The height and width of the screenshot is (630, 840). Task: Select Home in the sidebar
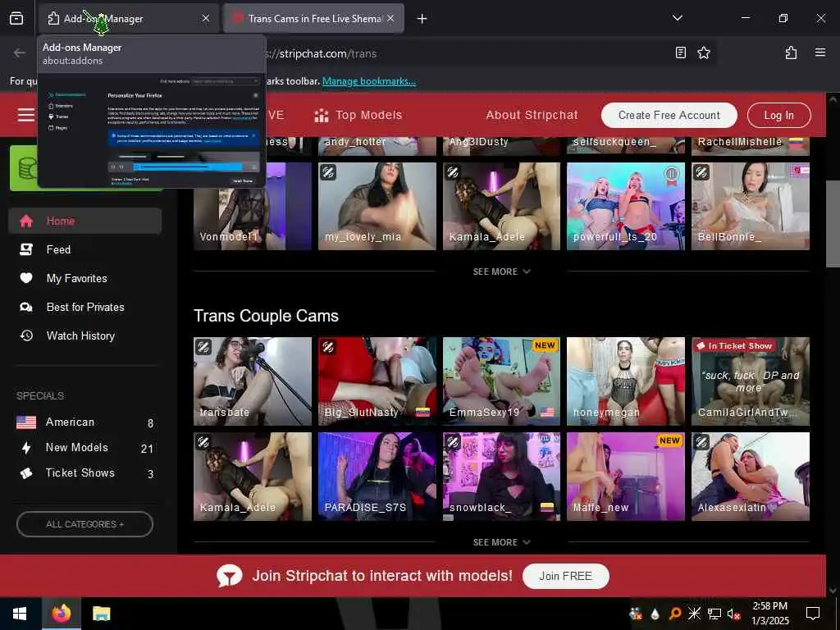click(x=84, y=221)
